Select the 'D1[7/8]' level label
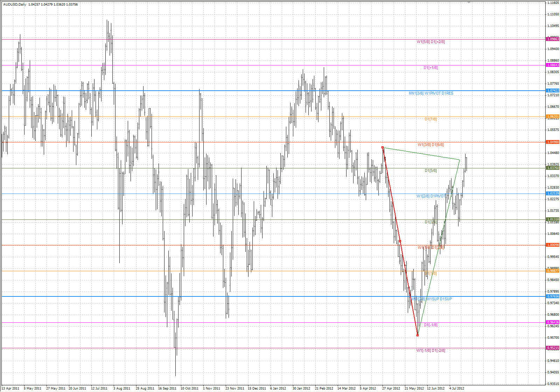 click(x=430, y=119)
